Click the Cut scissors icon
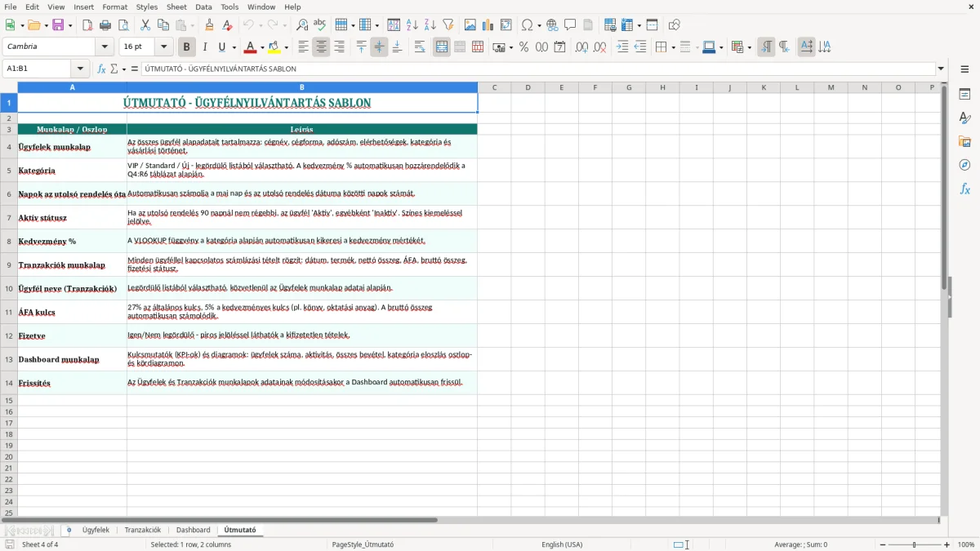 click(145, 25)
